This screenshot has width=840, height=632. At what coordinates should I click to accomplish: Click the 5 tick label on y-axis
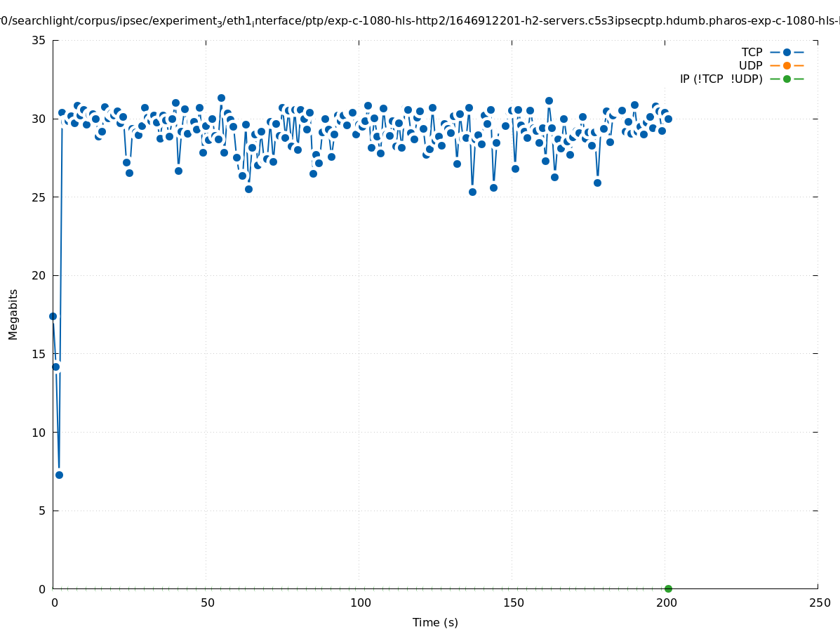[41, 511]
